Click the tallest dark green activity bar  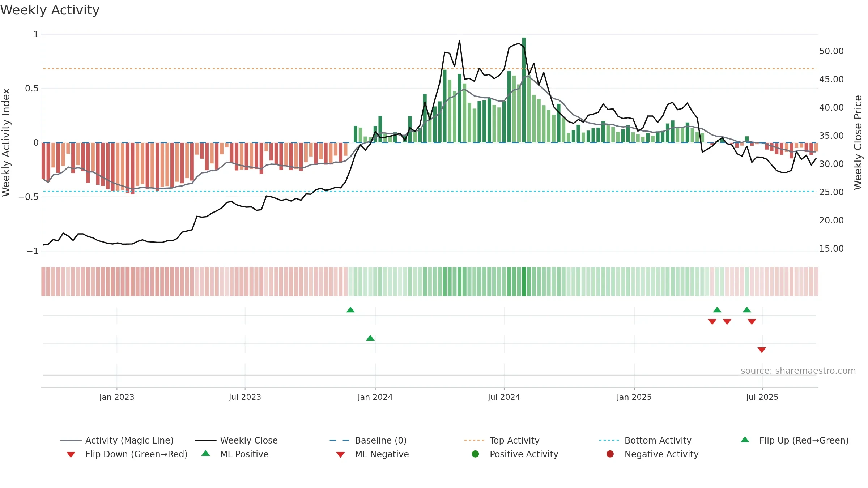click(x=524, y=90)
